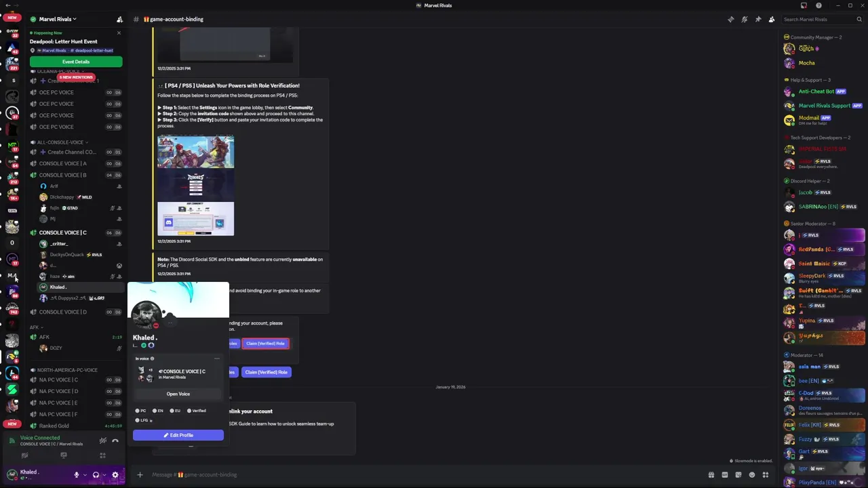868x488 pixels.
Task: Open the sticker picker icon
Action: (738, 474)
